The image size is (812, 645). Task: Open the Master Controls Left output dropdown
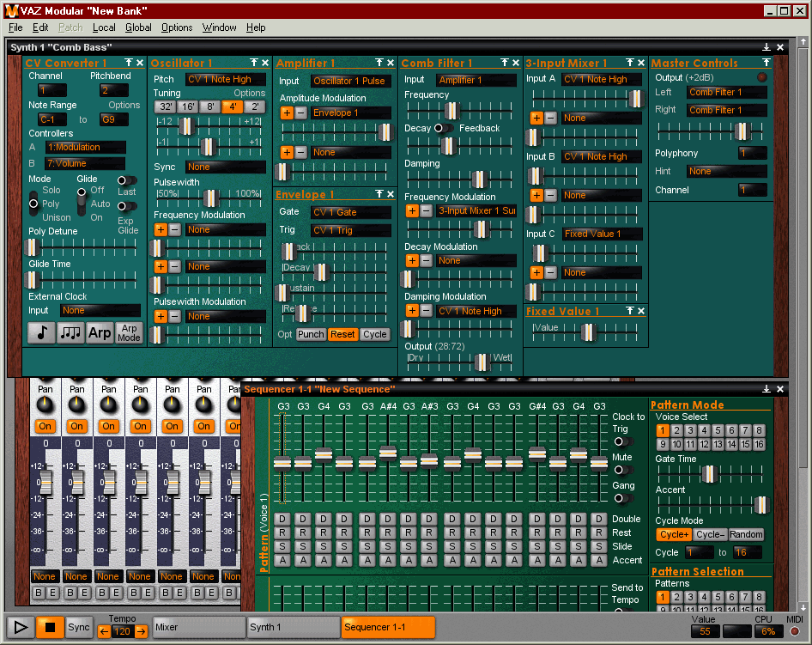727,92
